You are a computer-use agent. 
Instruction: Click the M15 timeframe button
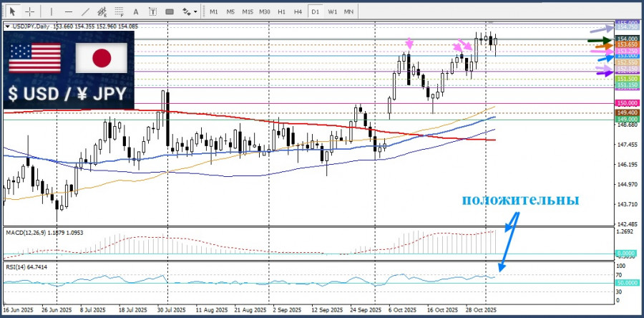pyautogui.click(x=247, y=11)
